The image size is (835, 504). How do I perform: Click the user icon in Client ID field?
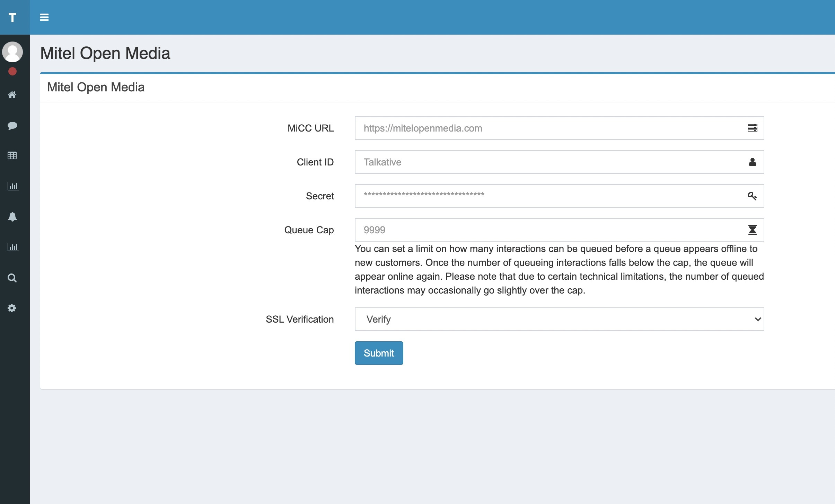pos(752,162)
